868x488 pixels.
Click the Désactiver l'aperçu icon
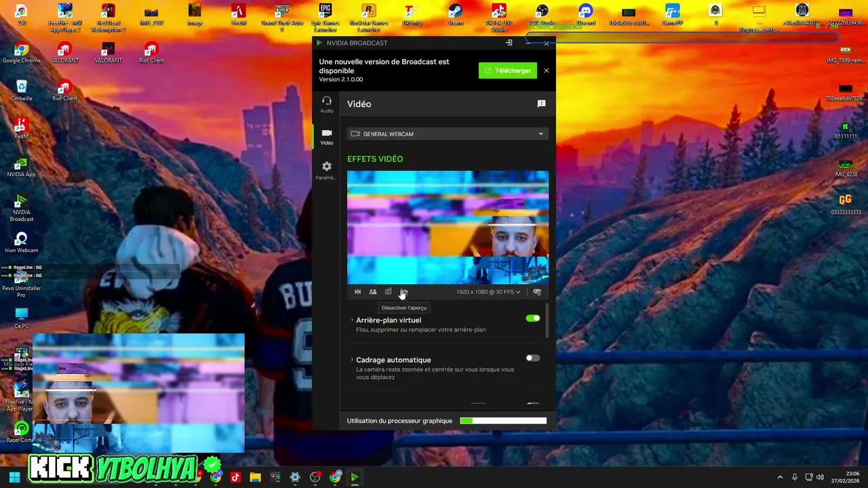click(403, 292)
